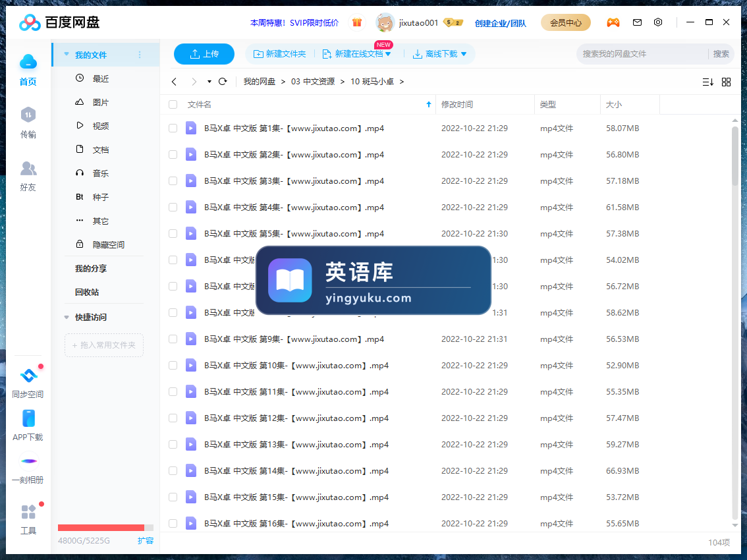Click the 搜索 search button
The height and width of the screenshot is (560, 747).
[x=721, y=54]
